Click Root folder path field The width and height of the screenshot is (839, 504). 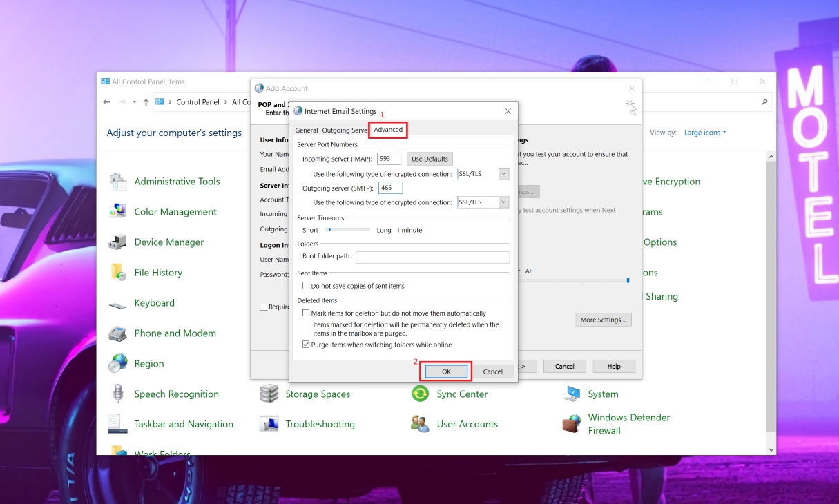pos(432,258)
